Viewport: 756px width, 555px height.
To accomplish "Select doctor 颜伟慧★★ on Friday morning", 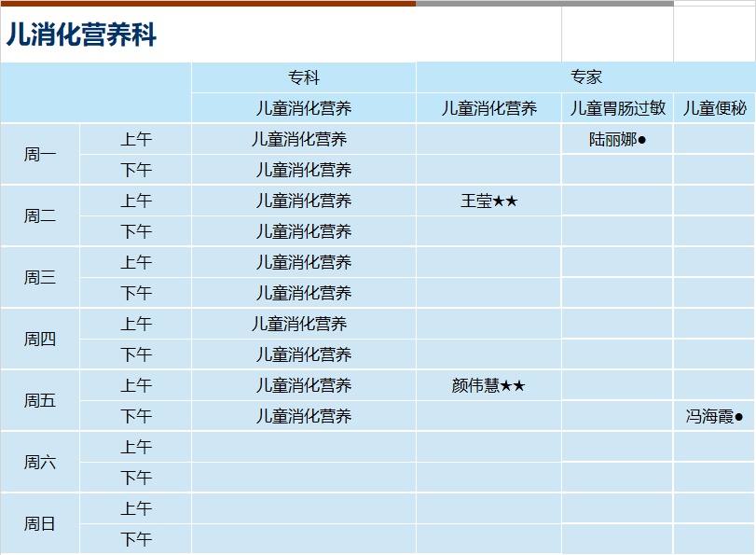I will pos(488,385).
